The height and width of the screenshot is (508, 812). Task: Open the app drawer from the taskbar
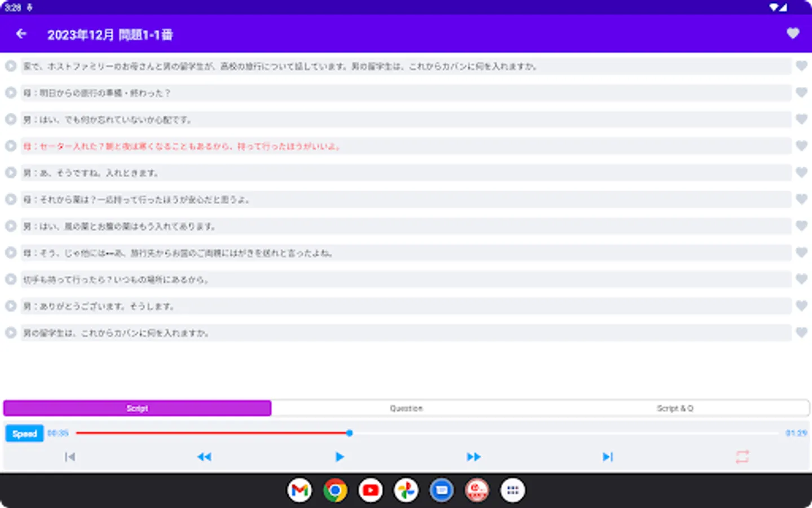pos(513,490)
